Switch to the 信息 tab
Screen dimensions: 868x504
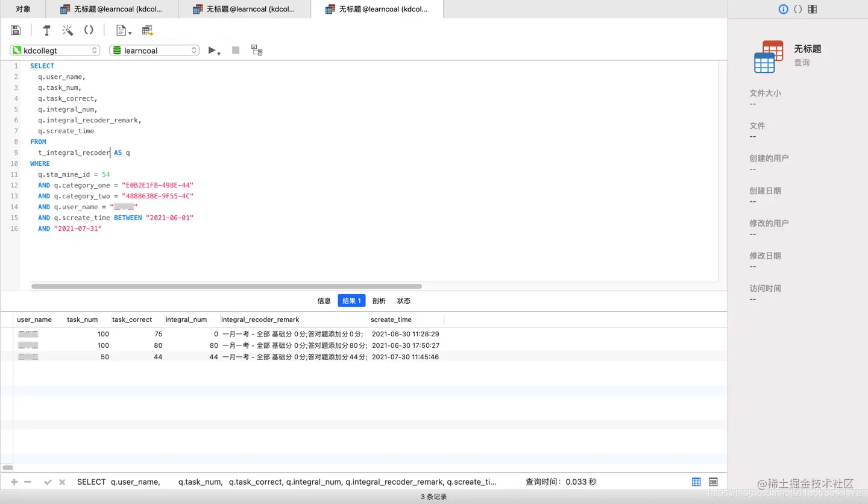pyautogui.click(x=324, y=301)
